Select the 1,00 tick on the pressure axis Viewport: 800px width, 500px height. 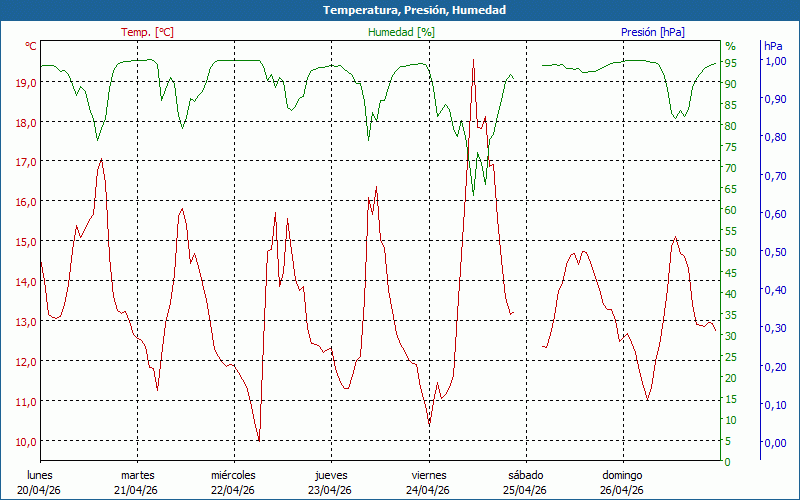pyautogui.click(x=775, y=61)
